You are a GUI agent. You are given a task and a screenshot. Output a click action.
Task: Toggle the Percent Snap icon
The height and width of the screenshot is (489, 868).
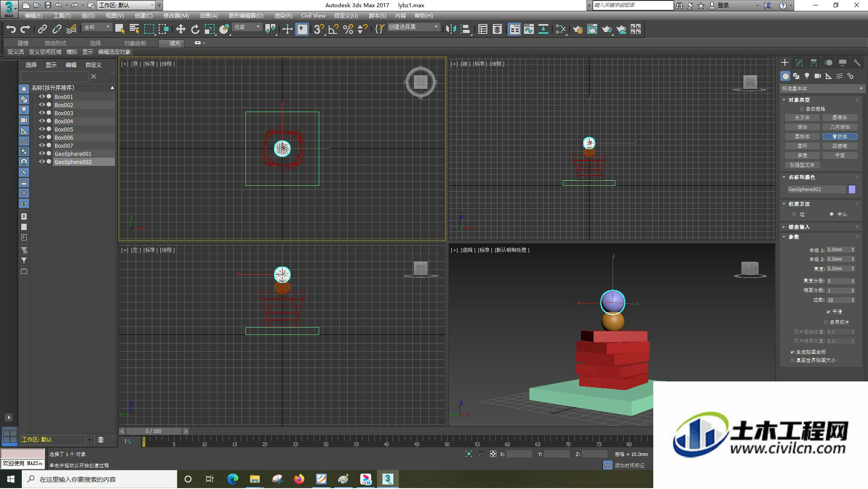click(x=348, y=29)
